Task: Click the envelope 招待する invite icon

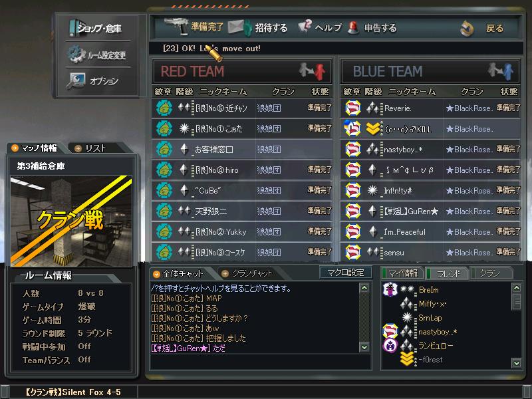Action: pos(239,27)
